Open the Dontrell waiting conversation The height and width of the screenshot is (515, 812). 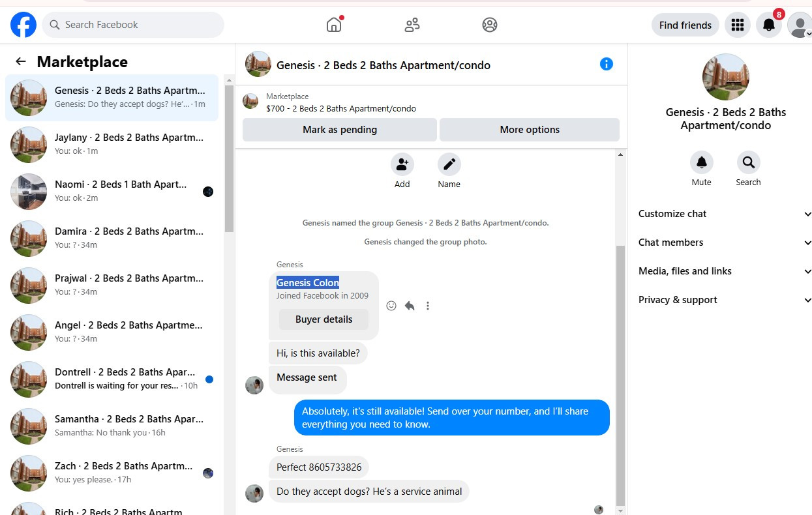[112, 379]
